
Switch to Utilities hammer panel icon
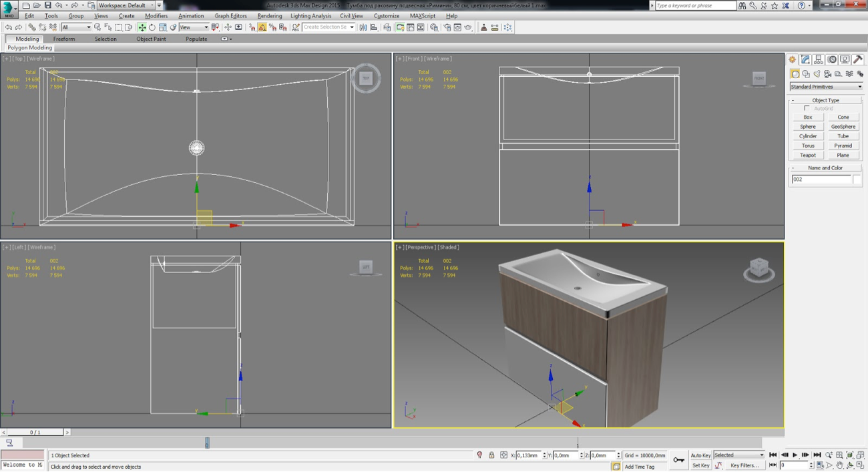858,60
